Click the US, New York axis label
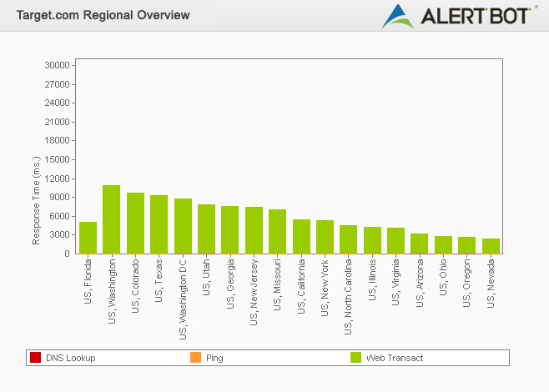 [x=325, y=285]
